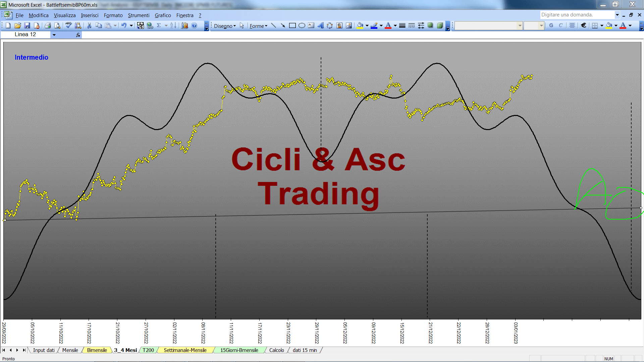The height and width of the screenshot is (362, 644).
Task: Expand drawing fill color dropdown arrow
Action: tap(367, 26)
